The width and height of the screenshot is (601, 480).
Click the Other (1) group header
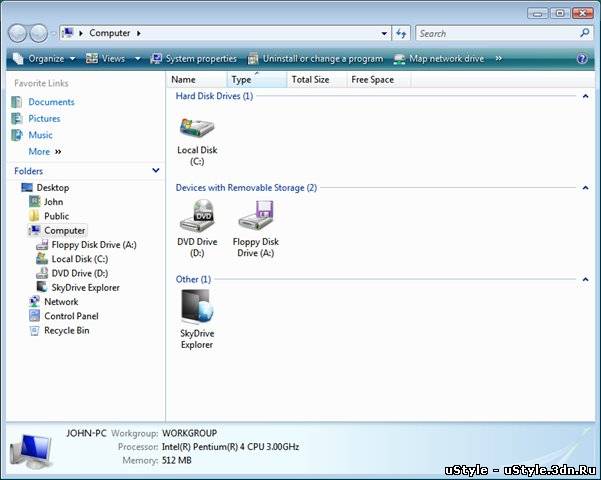pos(193,279)
